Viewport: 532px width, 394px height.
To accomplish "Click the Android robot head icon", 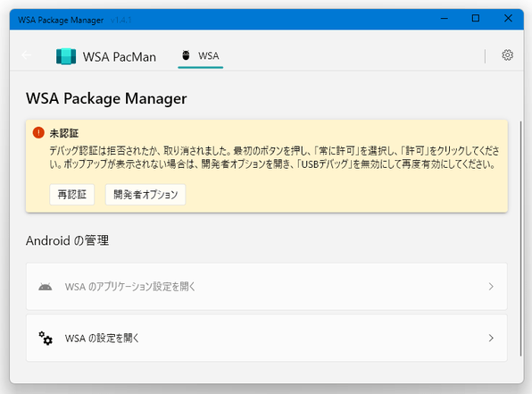I will click(x=46, y=287).
